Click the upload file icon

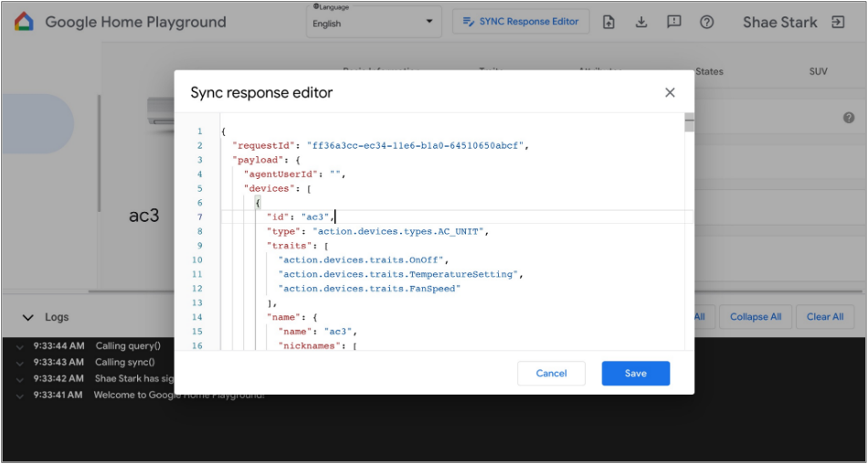pos(609,22)
